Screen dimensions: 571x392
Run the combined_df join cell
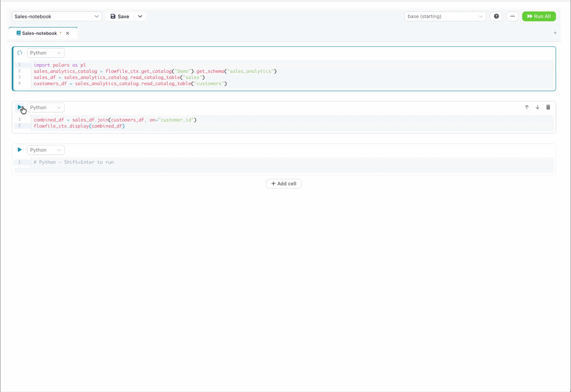pyautogui.click(x=20, y=107)
